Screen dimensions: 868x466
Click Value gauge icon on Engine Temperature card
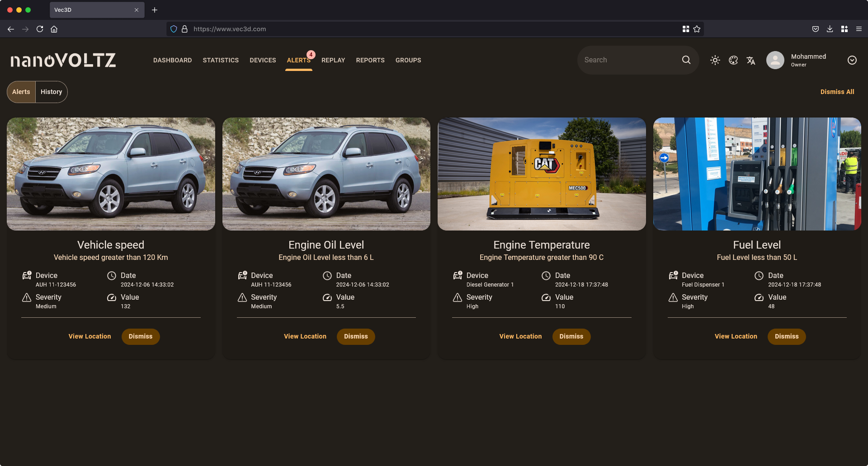point(546,297)
